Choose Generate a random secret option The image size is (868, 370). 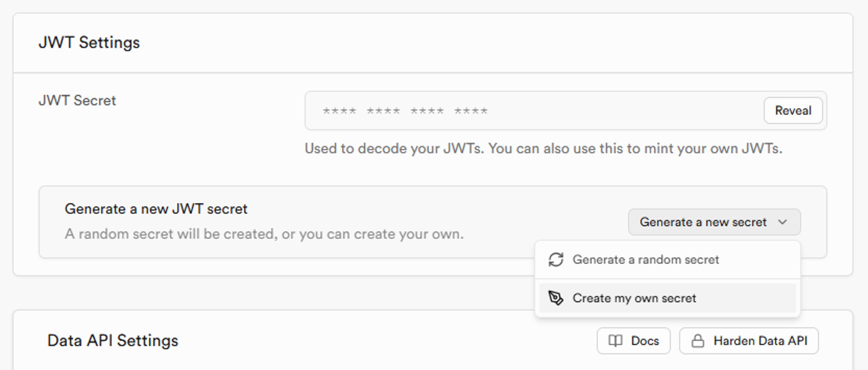point(667,260)
